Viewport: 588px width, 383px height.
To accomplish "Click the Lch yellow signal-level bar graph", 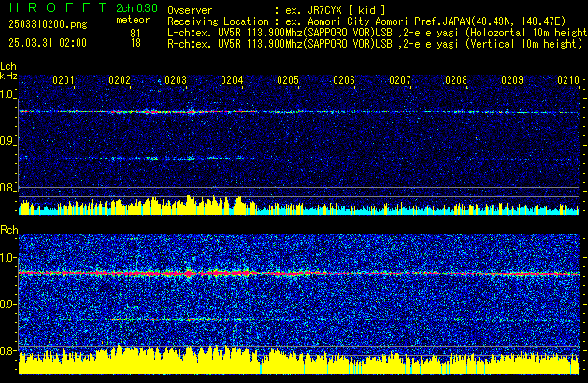I will tap(299, 206).
